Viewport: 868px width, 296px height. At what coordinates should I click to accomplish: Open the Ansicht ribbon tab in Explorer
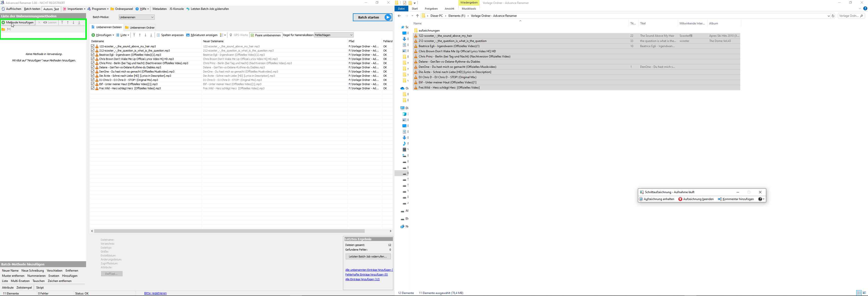click(449, 9)
